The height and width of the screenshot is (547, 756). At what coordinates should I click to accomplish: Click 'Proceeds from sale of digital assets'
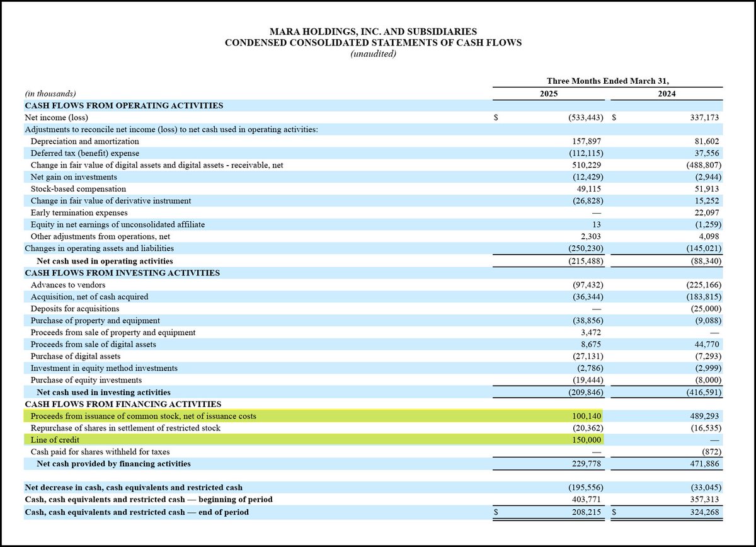(x=93, y=345)
